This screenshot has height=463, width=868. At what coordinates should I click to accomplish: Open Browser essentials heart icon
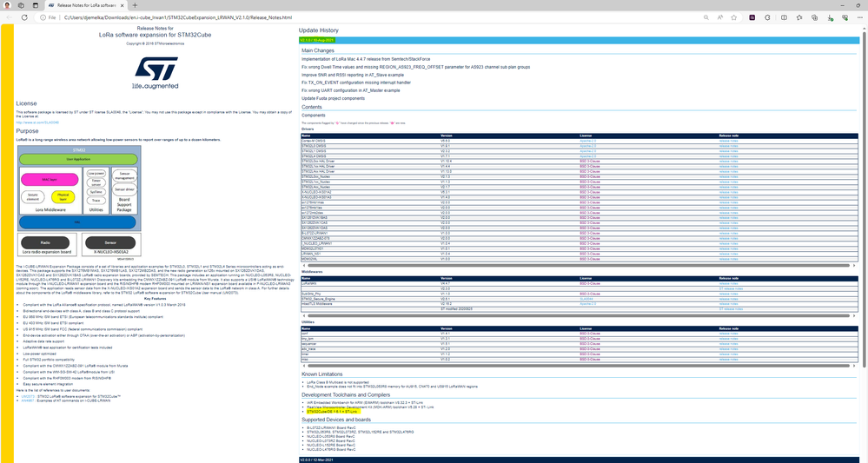coord(845,17)
